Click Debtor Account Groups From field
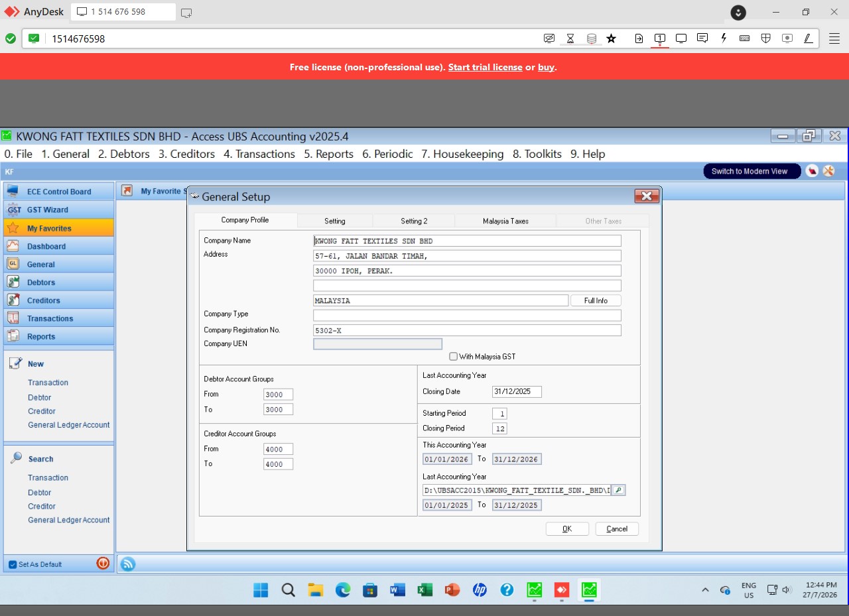849x616 pixels. pos(278,395)
